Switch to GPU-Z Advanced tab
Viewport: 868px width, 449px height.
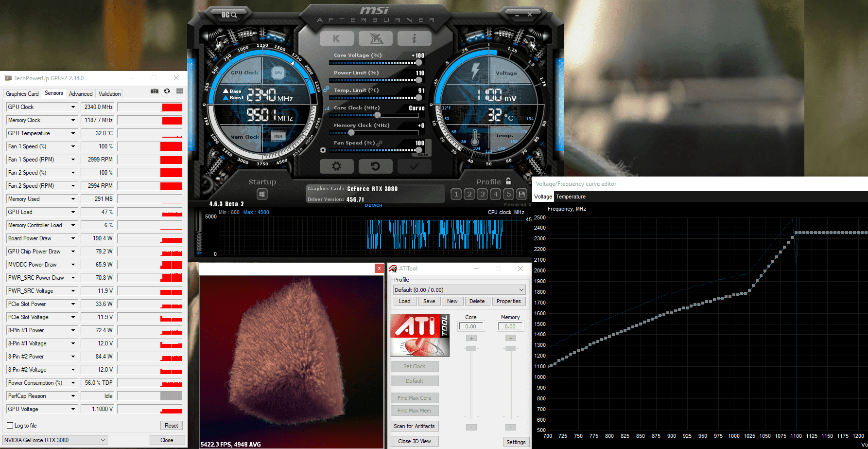click(x=81, y=93)
